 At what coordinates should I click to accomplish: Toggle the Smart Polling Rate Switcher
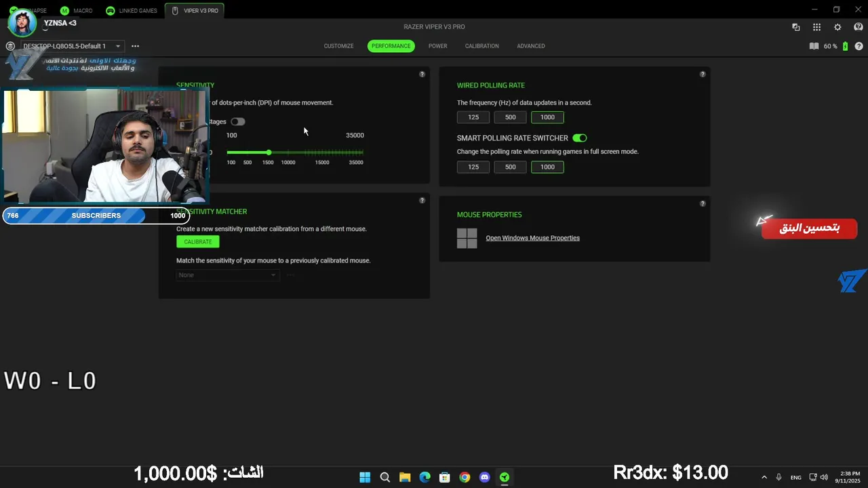click(580, 138)
